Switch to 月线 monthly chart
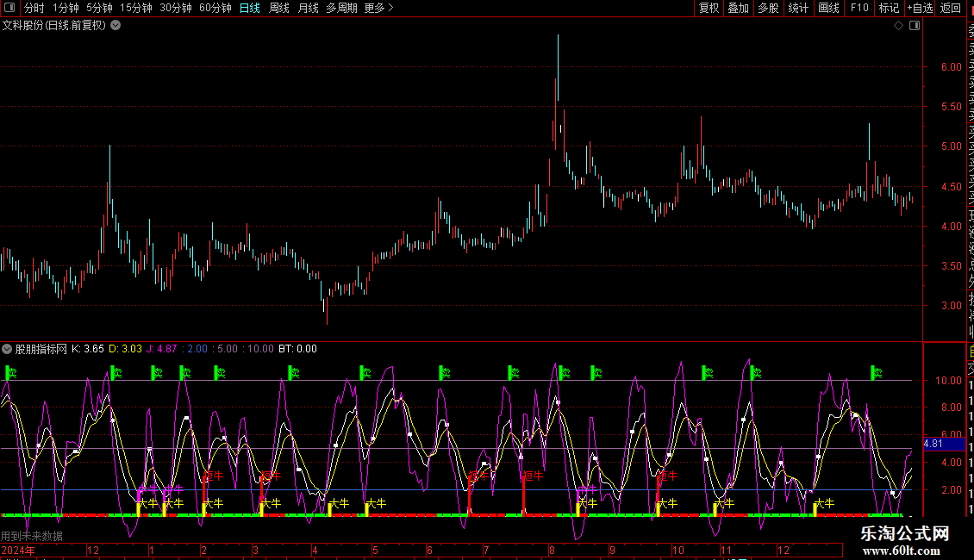 [x=308, y=8]
